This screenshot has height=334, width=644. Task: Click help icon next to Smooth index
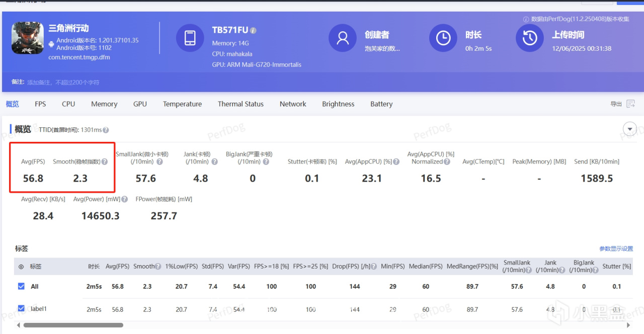105,162
